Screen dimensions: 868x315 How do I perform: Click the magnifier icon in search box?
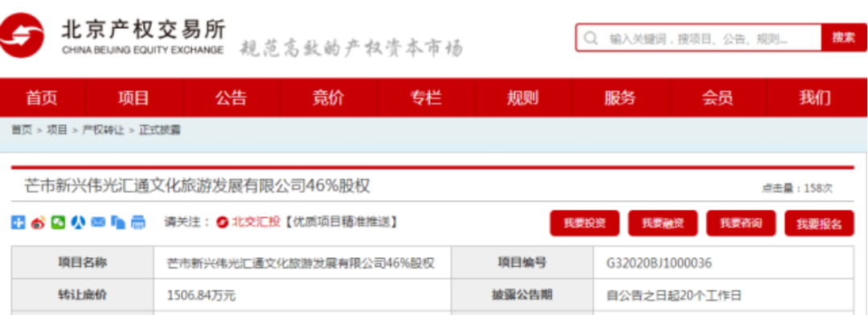pos(591,39)
